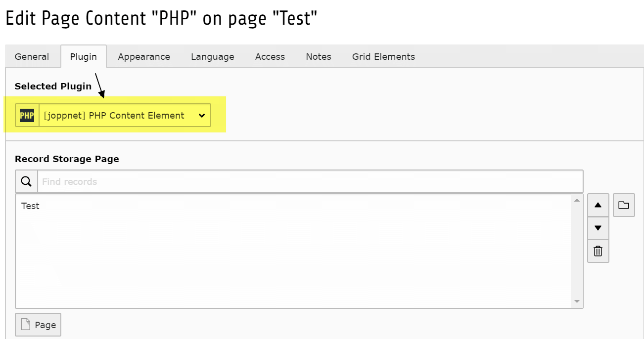The width and height of the screenshot is (644, 339).
Task: Open the Notes tab
Action: coord(319,57)
